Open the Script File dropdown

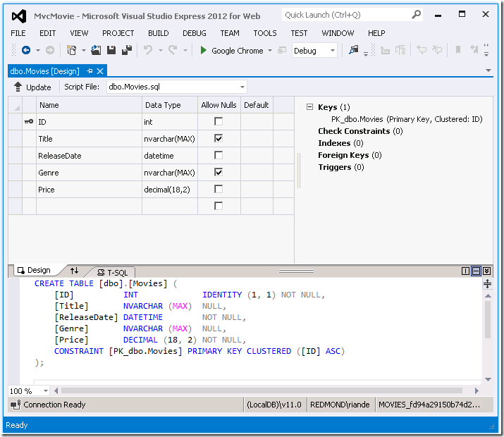pyautogui.click(x=242, y=87)
